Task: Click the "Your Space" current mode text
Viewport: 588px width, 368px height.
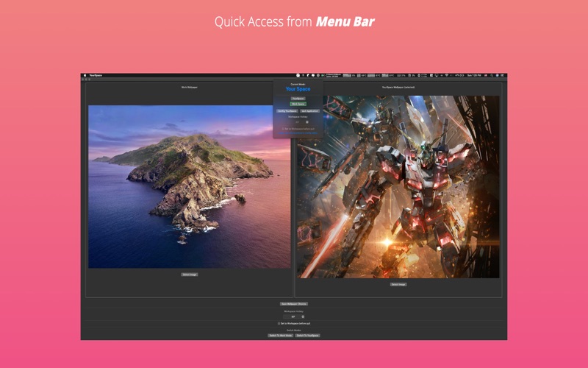Action: click(x=298, y=89)
